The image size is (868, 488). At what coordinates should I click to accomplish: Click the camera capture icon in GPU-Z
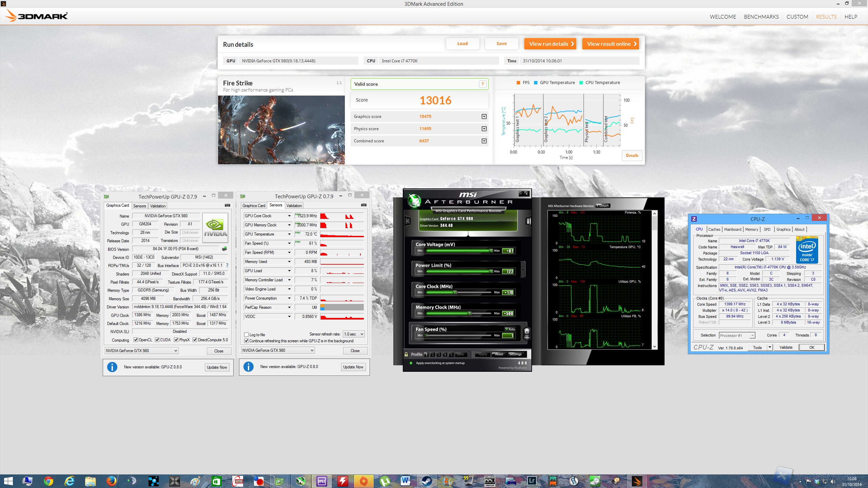(227, 205)
